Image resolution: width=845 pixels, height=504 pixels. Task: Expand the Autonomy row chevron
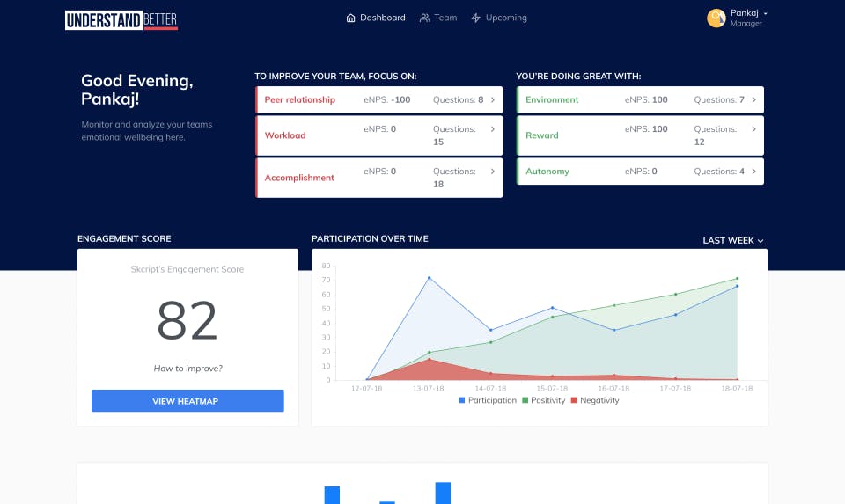pos(754,172)
